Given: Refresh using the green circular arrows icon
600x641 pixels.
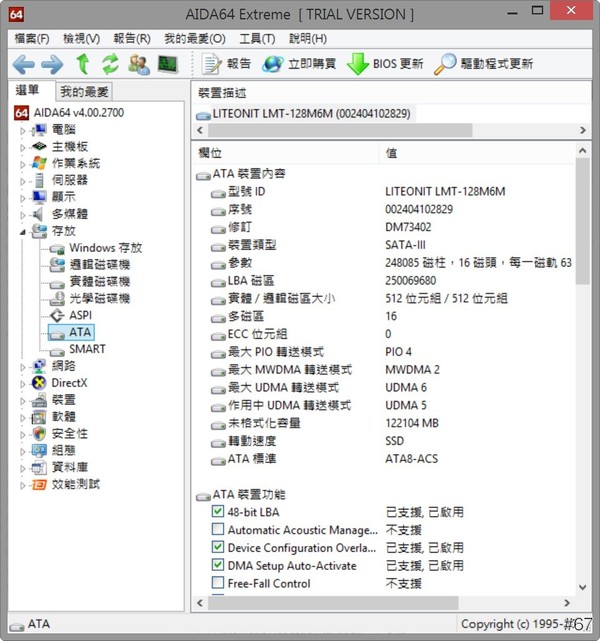Looking at the screenshot, I should click(x=110, y=64).
